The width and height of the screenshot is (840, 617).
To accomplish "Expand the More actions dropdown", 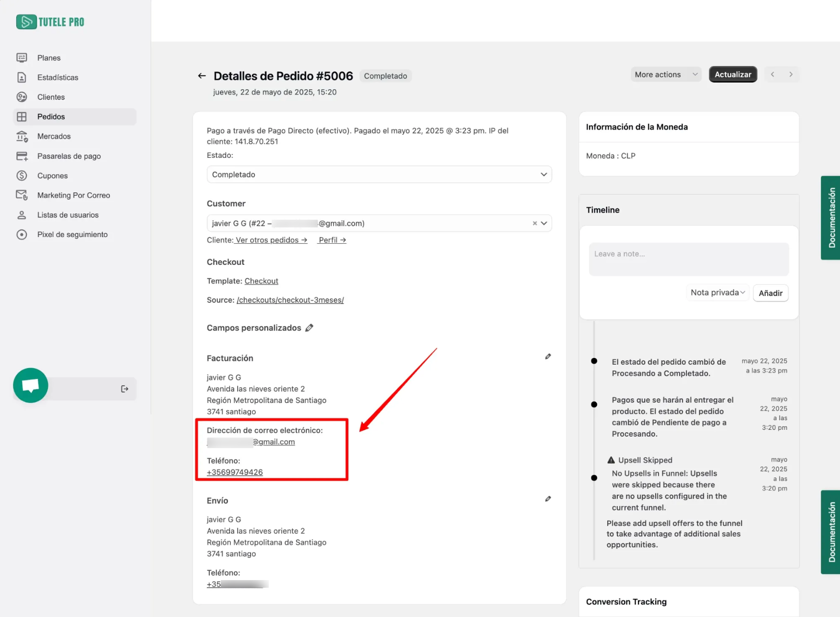I will [x=665, y=74].
